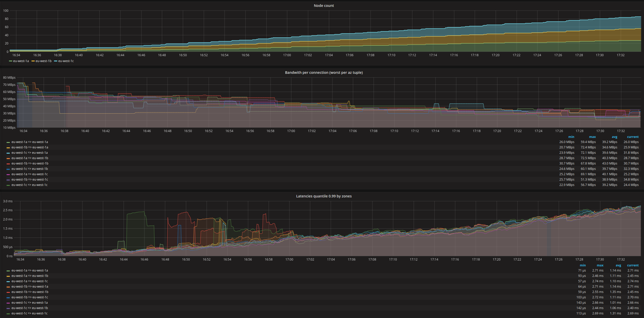Viewport: 644px width, 318px height.
Task: Sort Bandwith legend by avg column
Action: 614,137
